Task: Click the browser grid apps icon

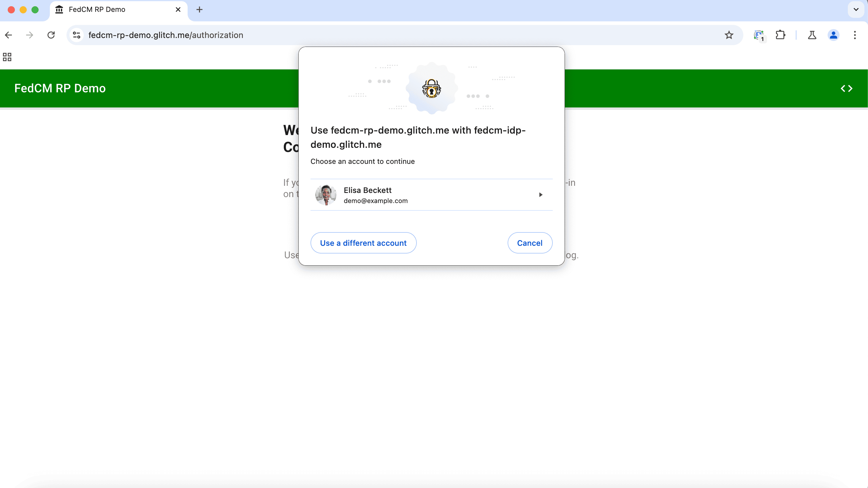Action: [7, 57]
